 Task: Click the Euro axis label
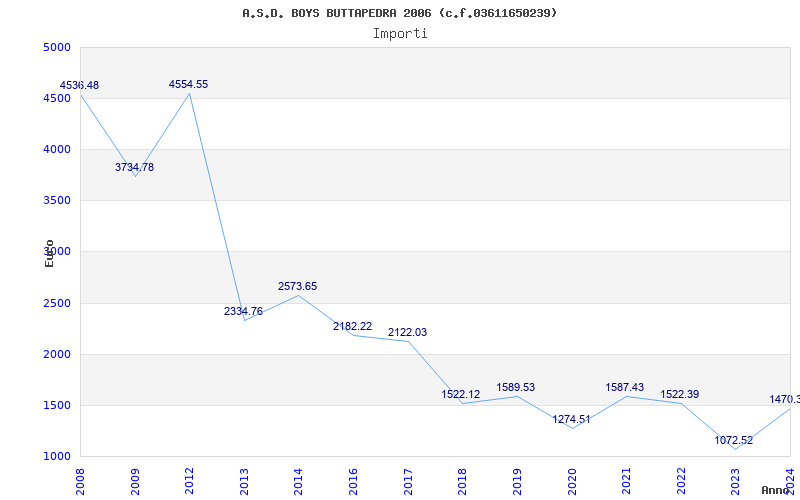pos(49,254)
